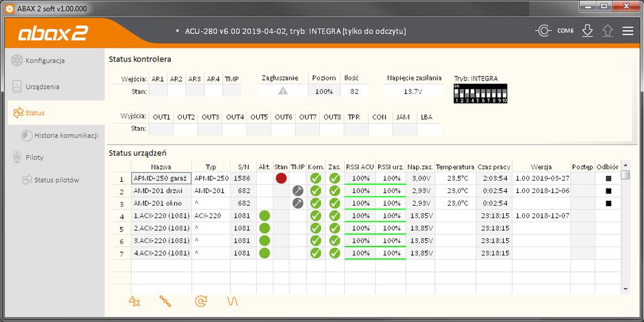Click the grey TMP icon for AMD-201 drzwi

[298, 191]
